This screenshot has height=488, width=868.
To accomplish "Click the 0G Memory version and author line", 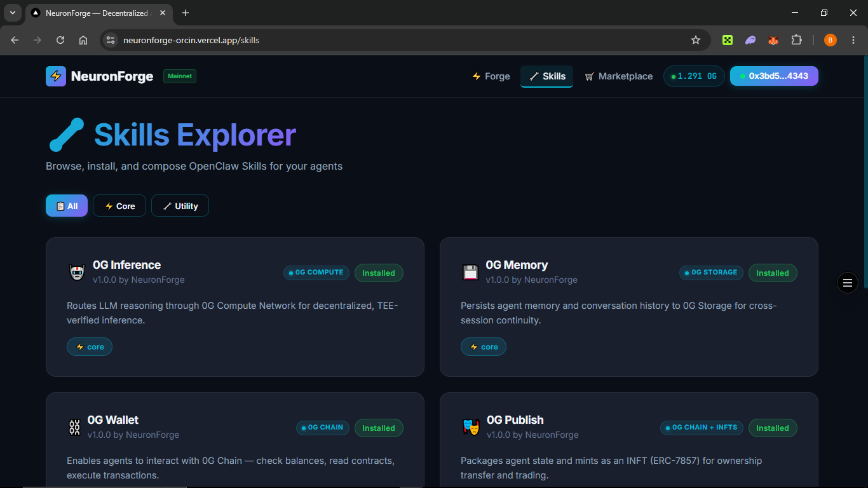I will click(x=532, y=280).
